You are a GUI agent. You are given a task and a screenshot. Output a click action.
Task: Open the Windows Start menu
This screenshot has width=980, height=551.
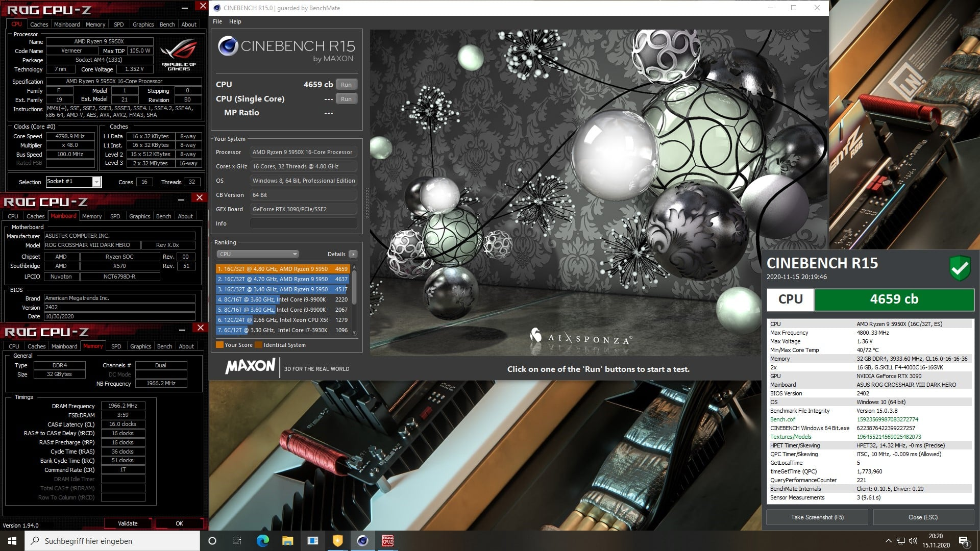click(12, 541)
